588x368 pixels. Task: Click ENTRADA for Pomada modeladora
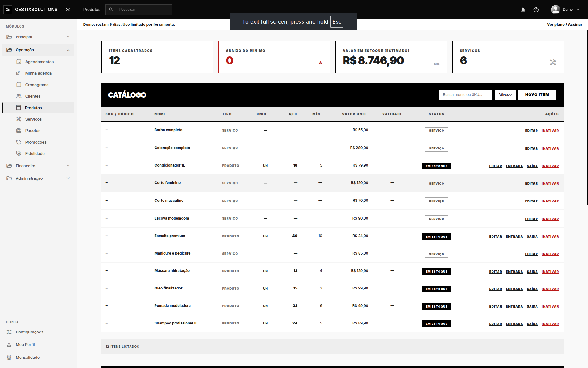pyautogui.click(x=514, y=306)
